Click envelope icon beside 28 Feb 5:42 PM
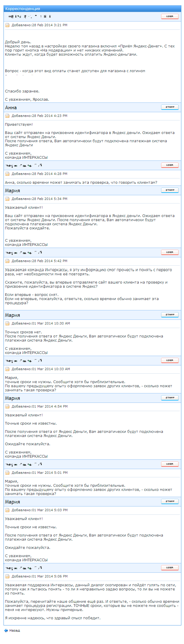The height and width of the screenshot is (644, 184). 7,261
